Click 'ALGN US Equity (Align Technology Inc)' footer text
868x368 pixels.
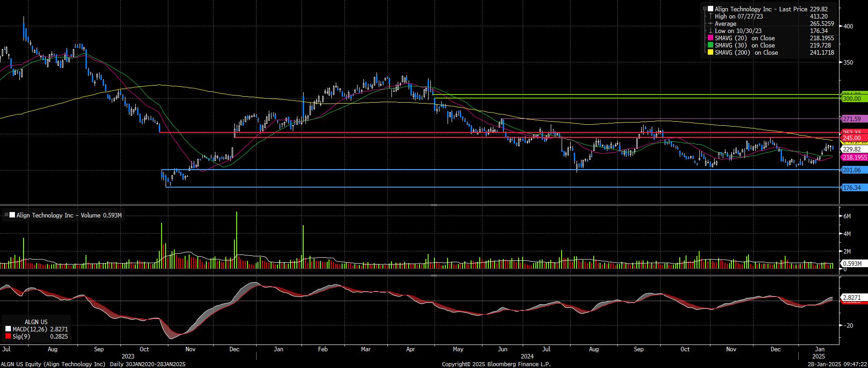[x=53, y=364]
